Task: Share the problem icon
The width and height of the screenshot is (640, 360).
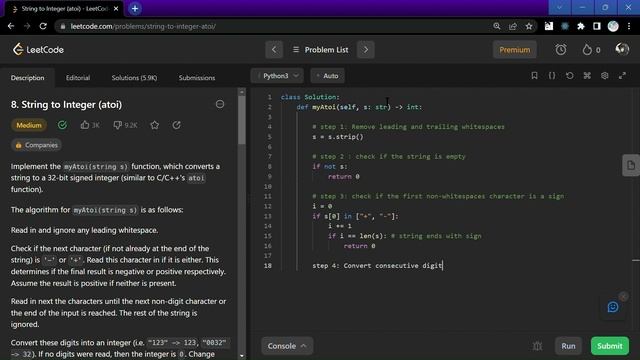Action: [176, 125]
